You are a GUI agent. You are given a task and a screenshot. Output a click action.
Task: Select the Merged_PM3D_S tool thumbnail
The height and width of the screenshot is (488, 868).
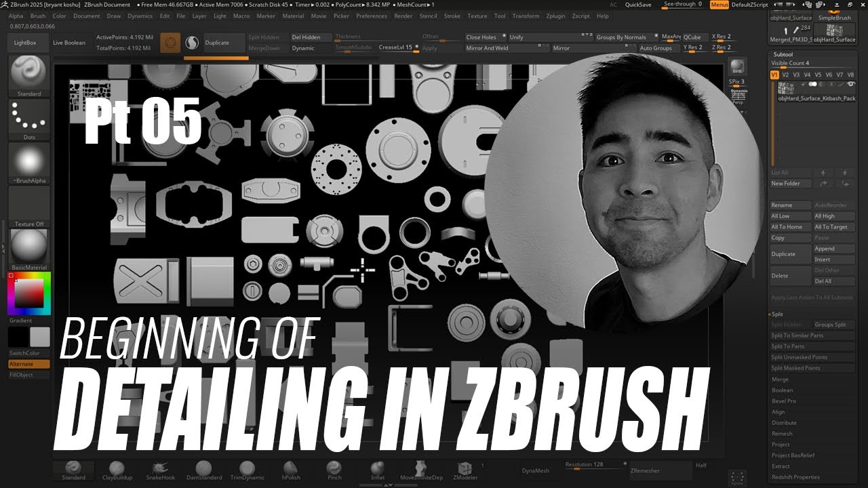(x=789, y=33)
